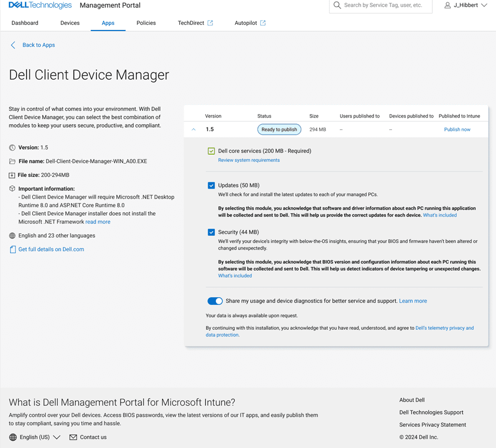
Task: Open the J_Hibbert account menu
Action: pos(465,6)
